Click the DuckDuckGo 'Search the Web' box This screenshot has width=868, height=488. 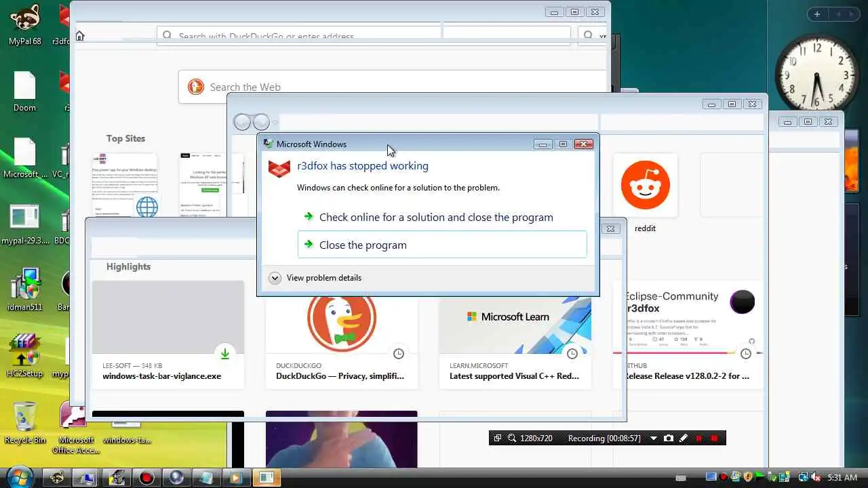click(393, 87)
